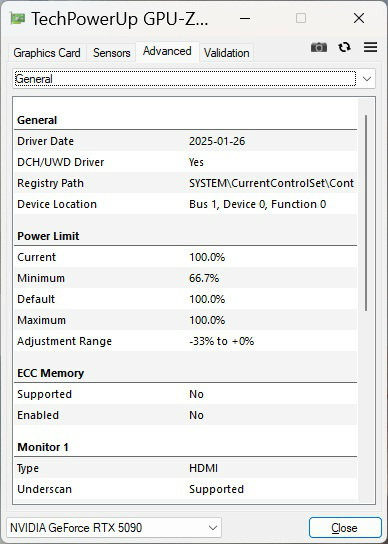Viewport: 388px width, 544px height.
Task: Open the Sensors tab
Action: pyautogui.click(x=111, y=53)
